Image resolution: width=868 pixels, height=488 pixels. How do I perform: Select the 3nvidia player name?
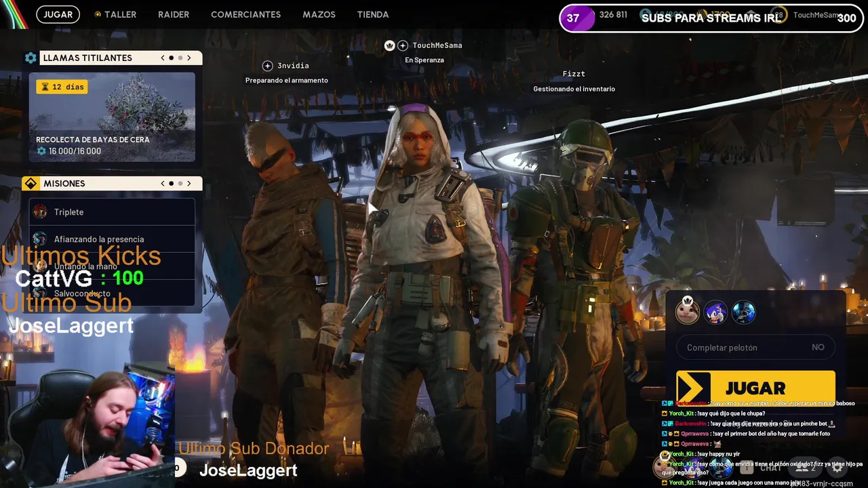[293, 66]
